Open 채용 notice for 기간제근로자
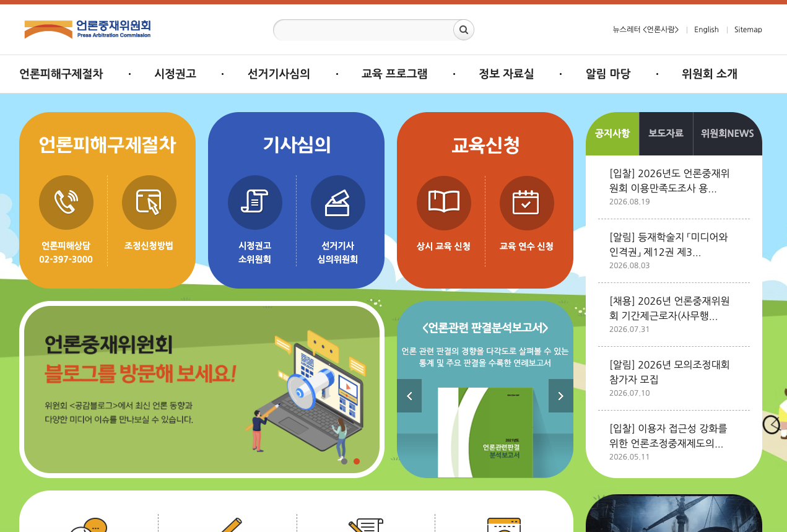The image size is (787, 532). pos(669,308)
